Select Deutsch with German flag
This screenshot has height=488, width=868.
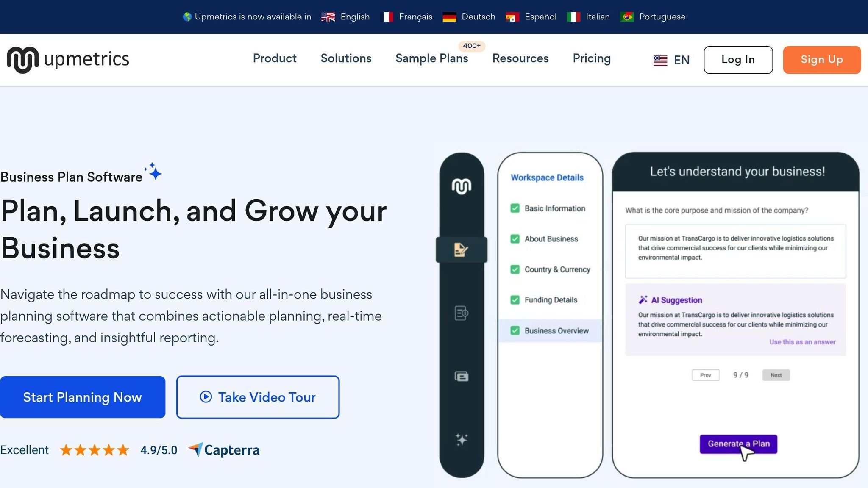(x=469, y=17)
